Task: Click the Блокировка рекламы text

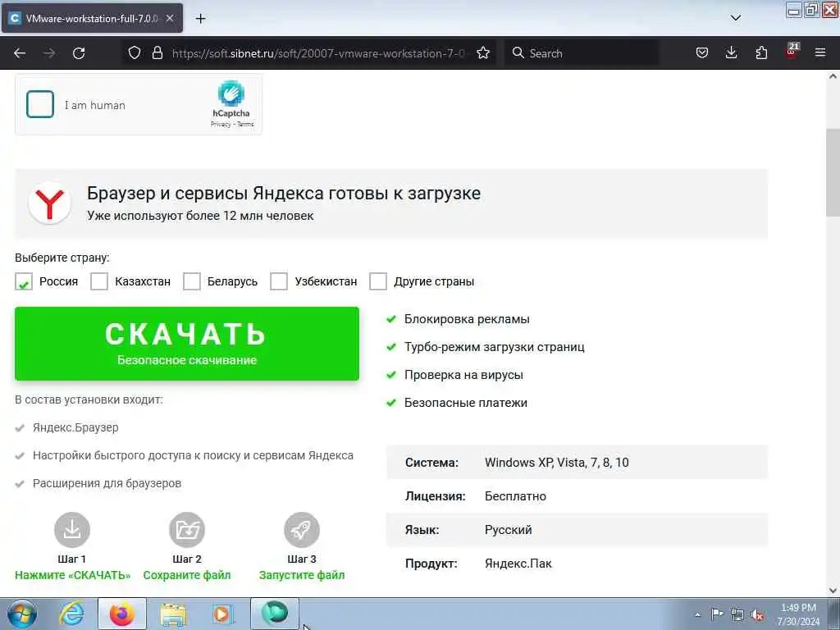Action: [467, 319]
